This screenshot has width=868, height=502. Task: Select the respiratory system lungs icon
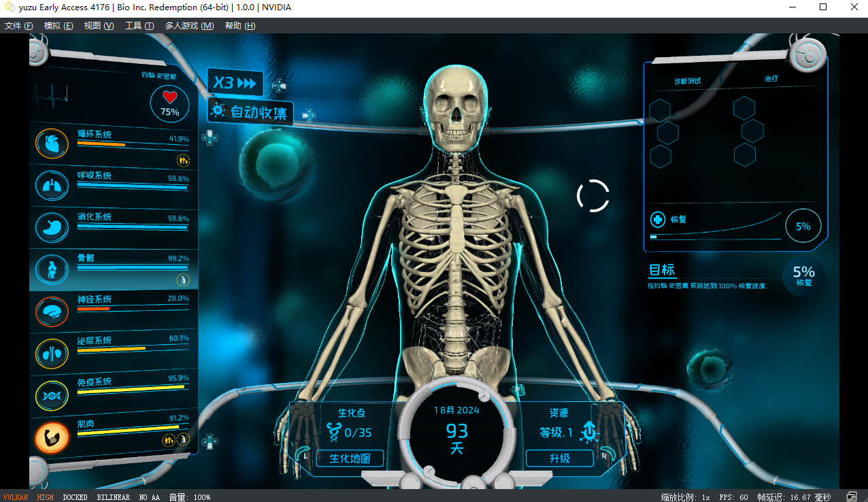[x=52, y=186]
